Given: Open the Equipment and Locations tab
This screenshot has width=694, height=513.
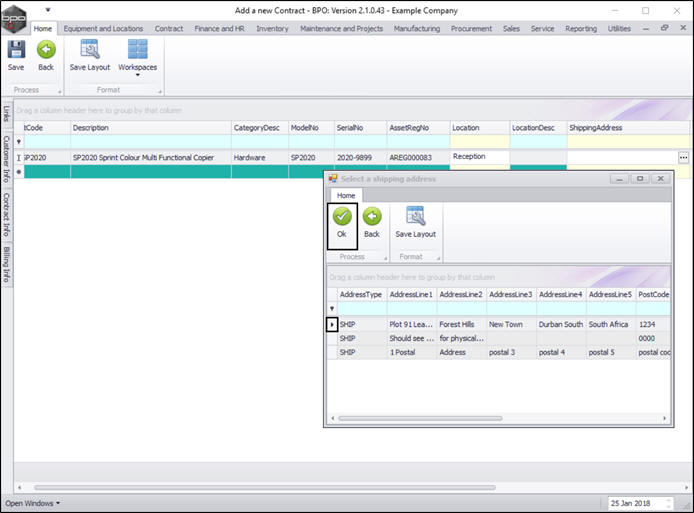Looking at the screenshot, I should 103,29.
